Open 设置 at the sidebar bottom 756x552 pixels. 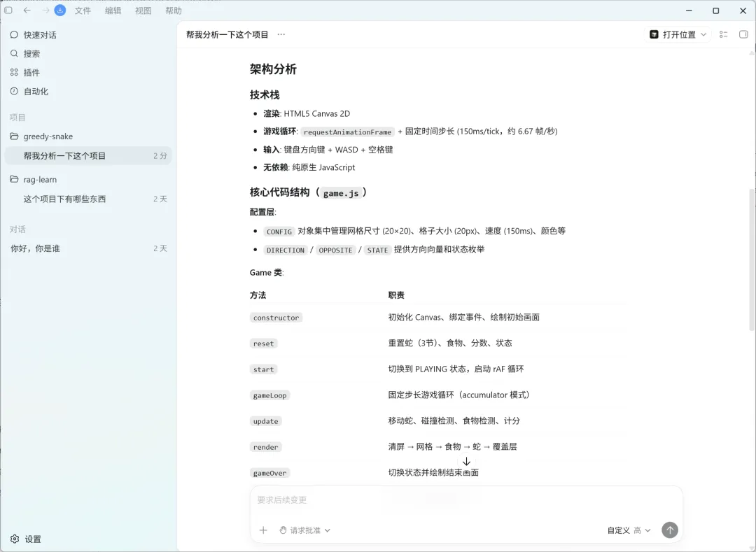(x=26, y=539)
